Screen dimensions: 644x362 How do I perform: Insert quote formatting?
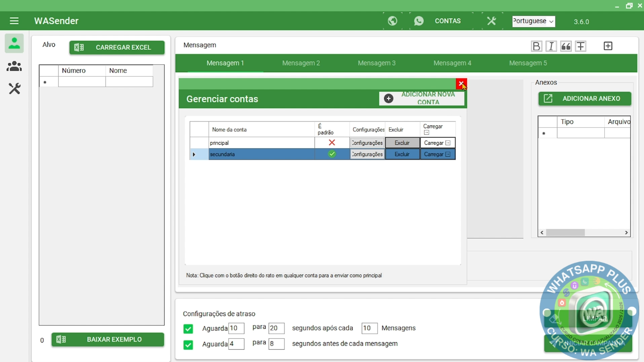point(565,46)
